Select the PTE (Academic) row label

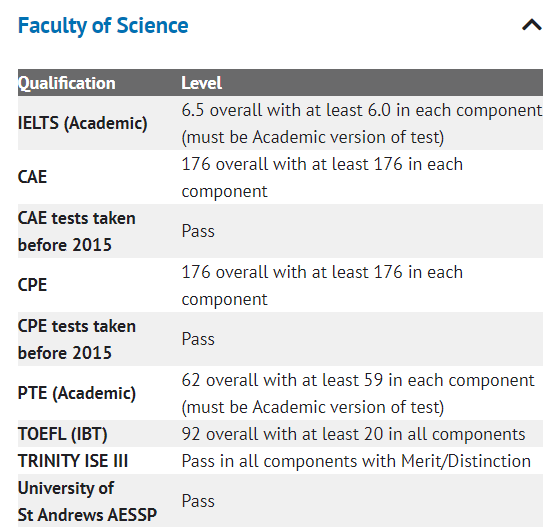point(77,393)
